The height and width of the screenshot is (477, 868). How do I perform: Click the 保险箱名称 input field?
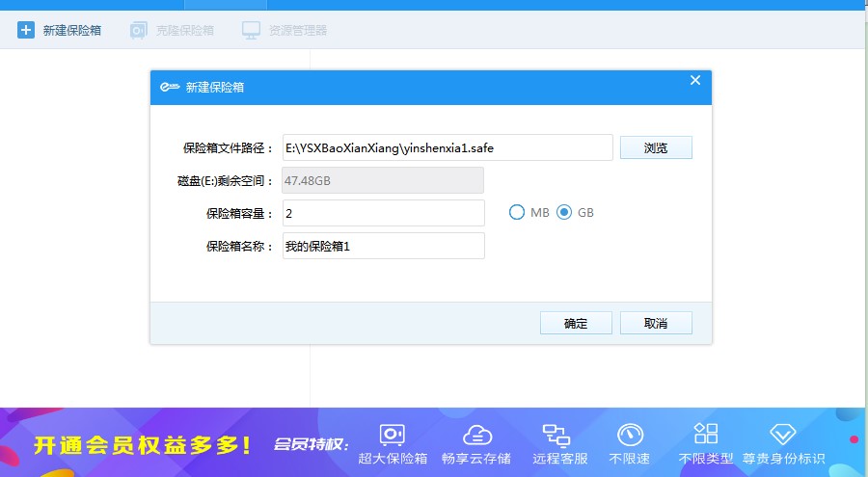click(384, 246)
